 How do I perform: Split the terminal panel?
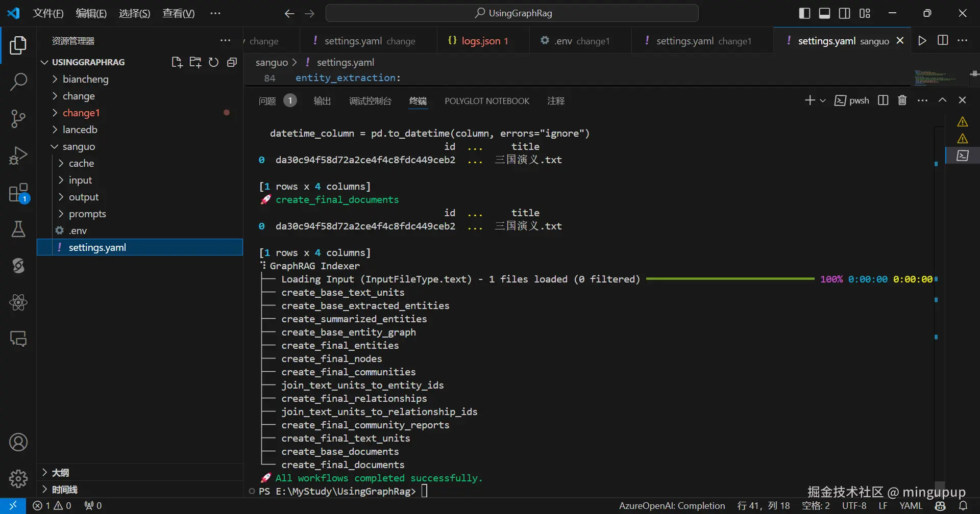click(883, 100)
